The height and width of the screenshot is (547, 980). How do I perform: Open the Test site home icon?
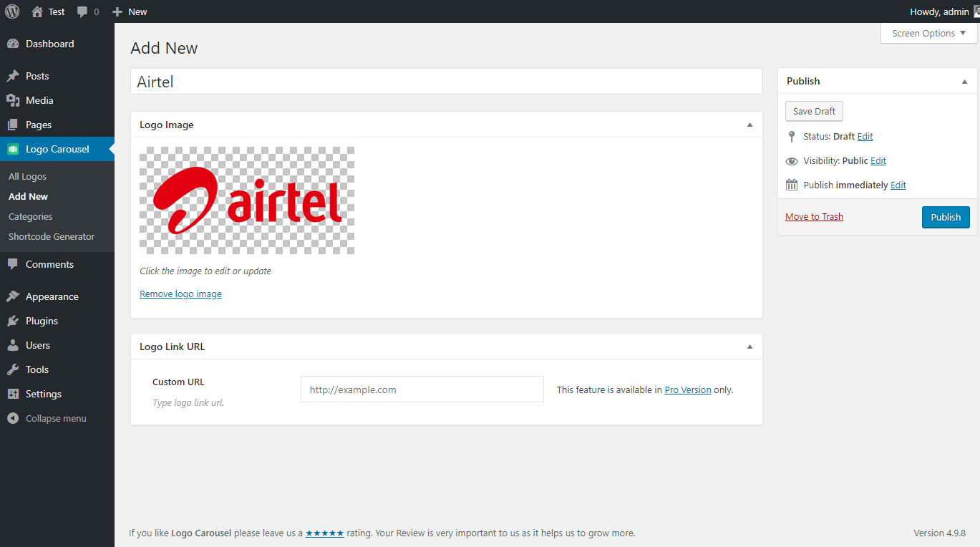37,11
